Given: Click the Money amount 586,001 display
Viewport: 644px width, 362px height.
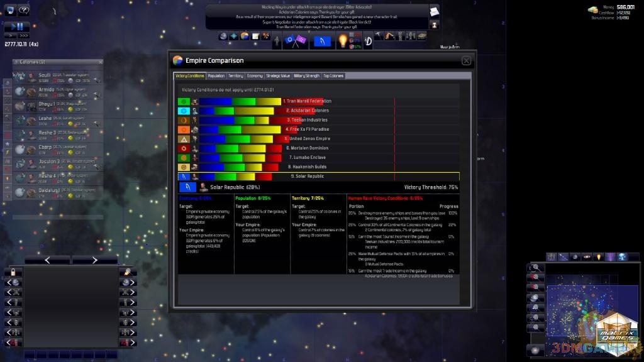Looking at the screenshot, I should coord(626,7).
